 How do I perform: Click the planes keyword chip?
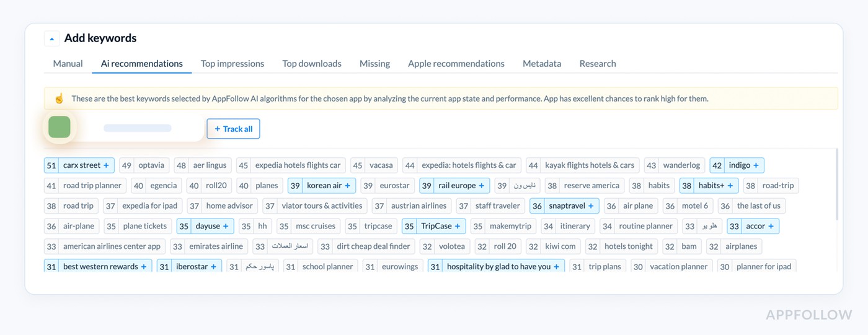(260, 186)
